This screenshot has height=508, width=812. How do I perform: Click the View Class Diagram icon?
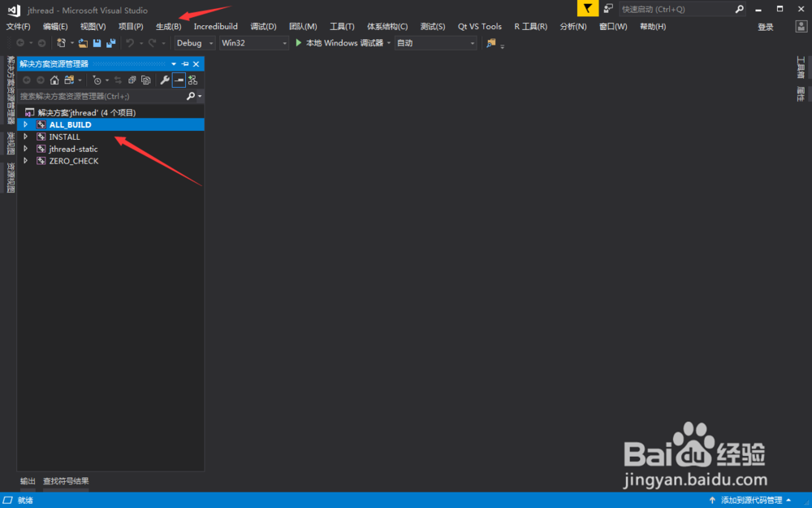click(192, 80)
